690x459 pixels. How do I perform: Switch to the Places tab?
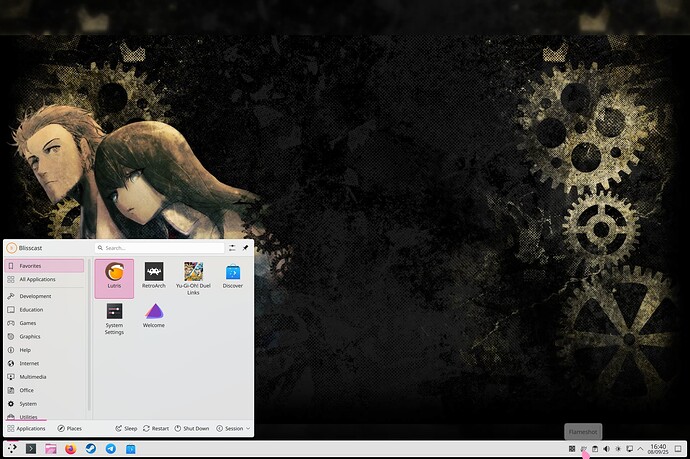pos(70,428)
